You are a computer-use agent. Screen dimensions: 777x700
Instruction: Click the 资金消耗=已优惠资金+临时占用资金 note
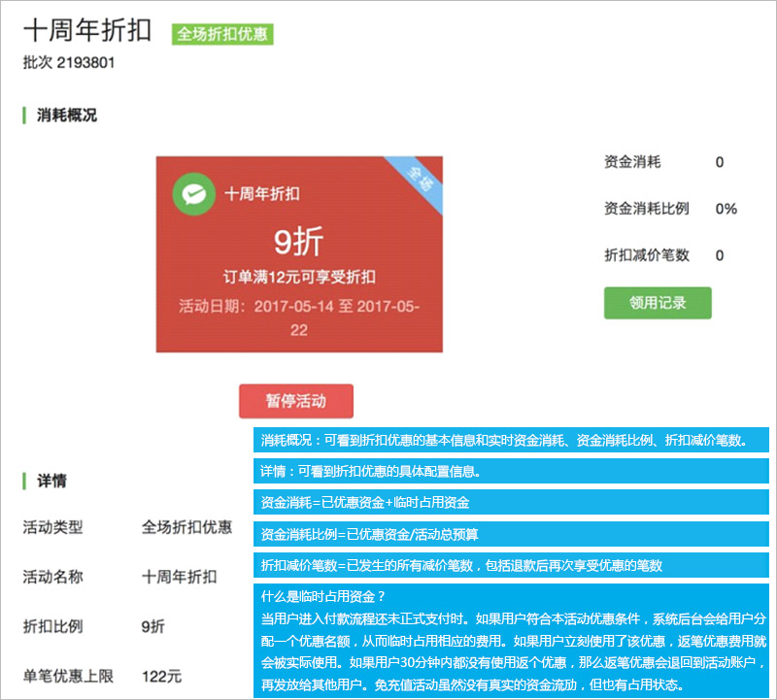[511, 502]
